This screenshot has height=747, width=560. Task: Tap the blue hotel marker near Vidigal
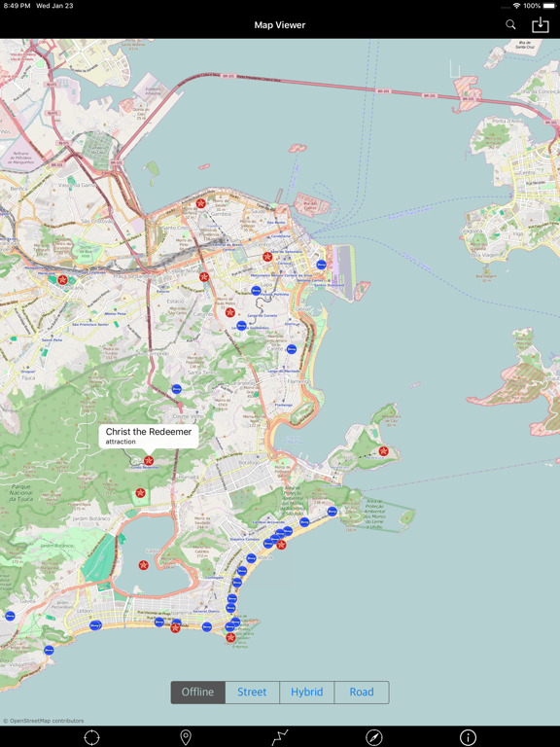coord(49,650)
